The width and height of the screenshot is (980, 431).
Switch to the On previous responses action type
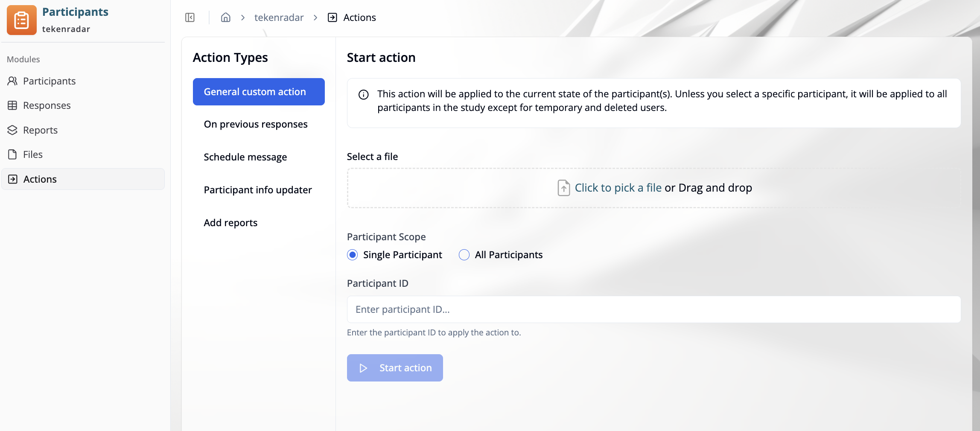pyautogui.click(x=256, y=124)
